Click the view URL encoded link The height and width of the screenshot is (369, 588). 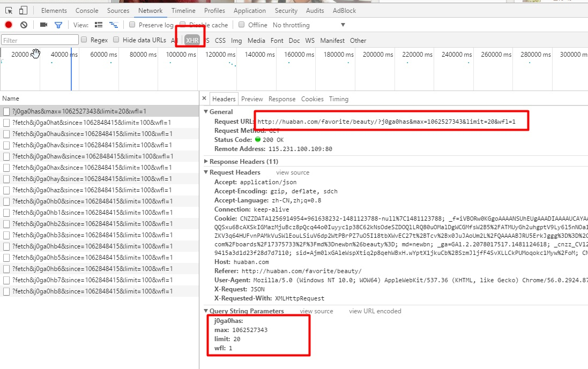375,311
